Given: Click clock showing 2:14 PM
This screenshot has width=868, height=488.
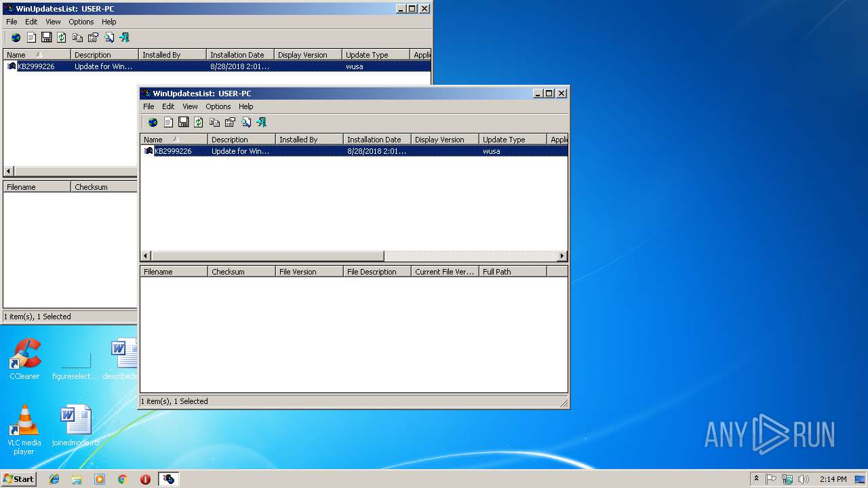Looking at the screenshot, I should 833,479.
